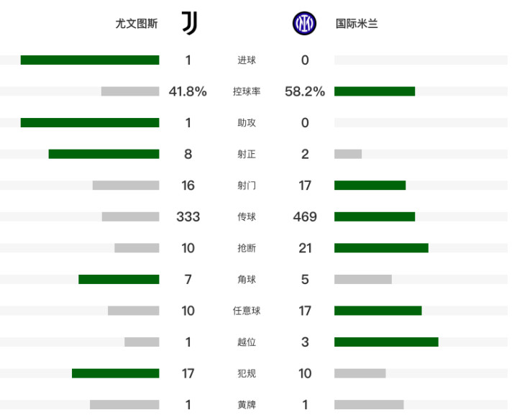Click Inter's 58.2% possession bar
The image size is (517, 420).
click(375, 91)
